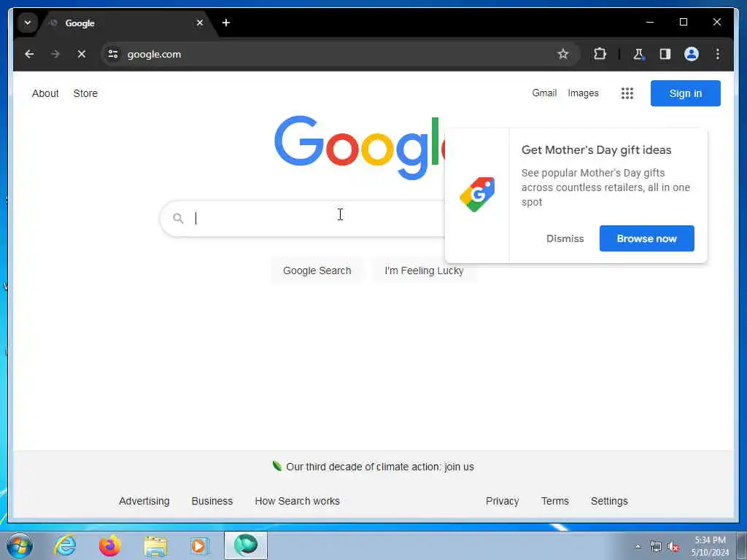Screen dimensions: 747x560
Task: Open the Google apps grid
Action: tap(627, 93)
